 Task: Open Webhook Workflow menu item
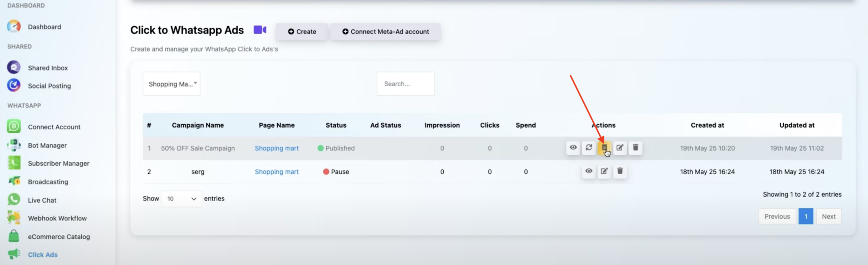click(57, 218)
